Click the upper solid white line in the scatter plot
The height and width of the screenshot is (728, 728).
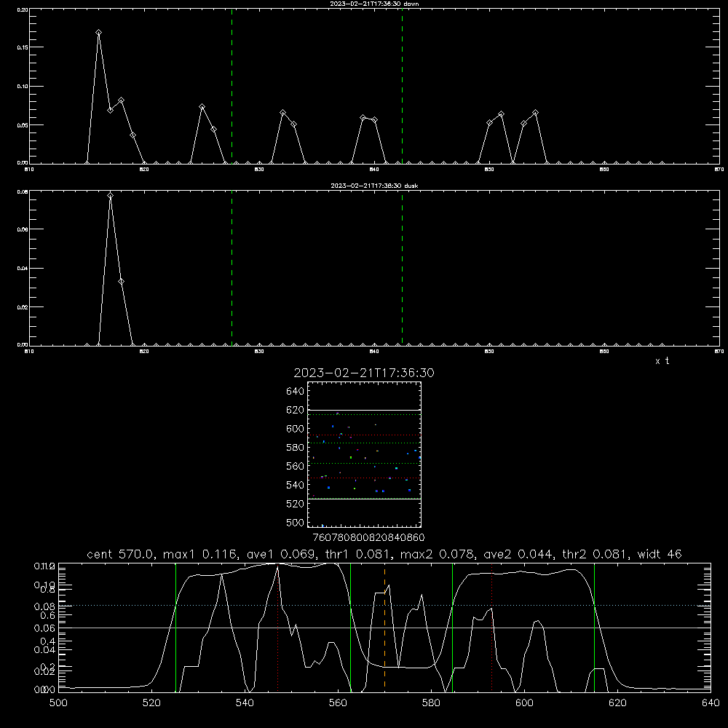(364, 410)
